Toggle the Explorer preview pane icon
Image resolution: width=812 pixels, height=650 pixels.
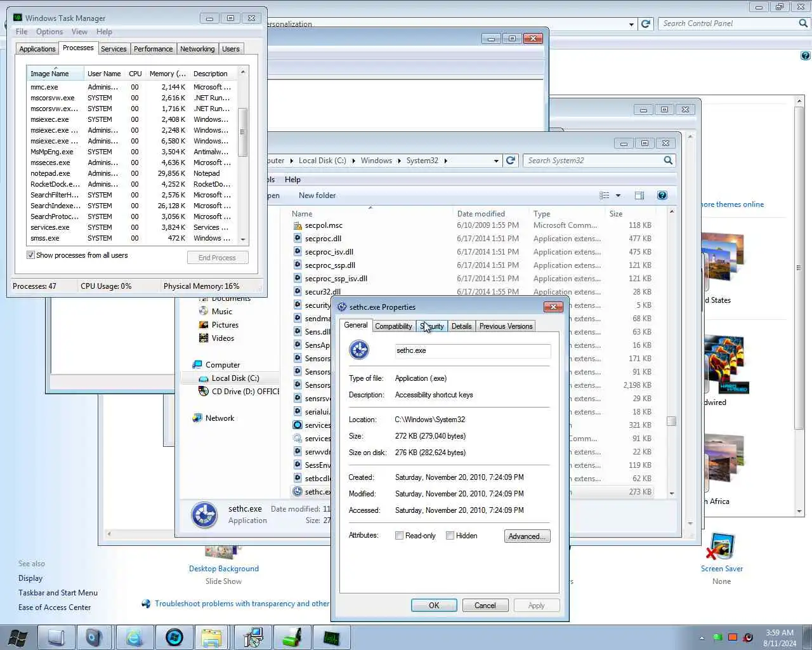point(639,196)
